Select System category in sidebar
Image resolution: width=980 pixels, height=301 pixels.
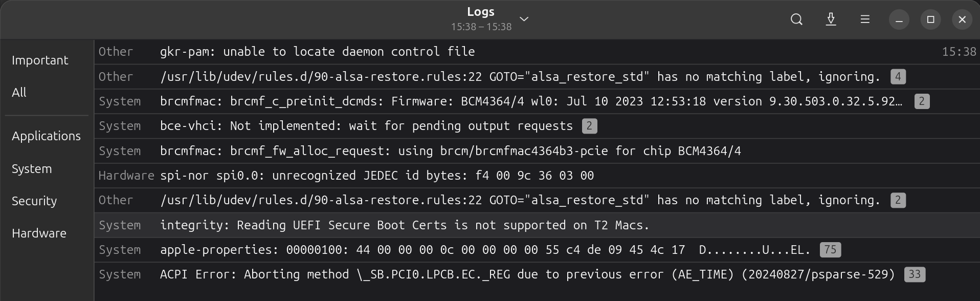point(32,169)
